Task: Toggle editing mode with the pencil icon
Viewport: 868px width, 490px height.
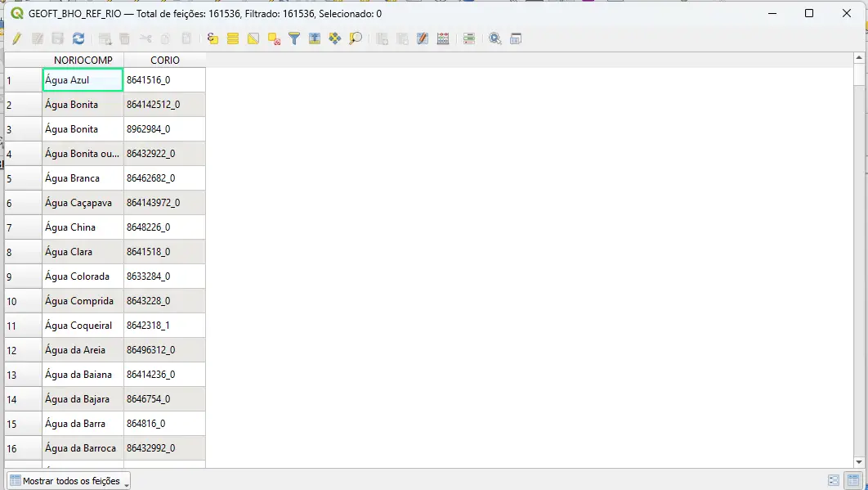Action: point(16,38)
